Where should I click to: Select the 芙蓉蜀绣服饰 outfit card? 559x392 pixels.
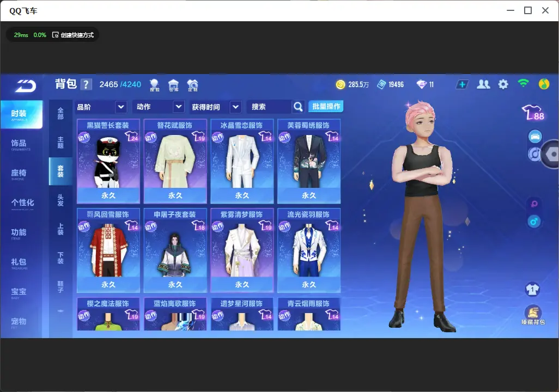coord(309,161)
